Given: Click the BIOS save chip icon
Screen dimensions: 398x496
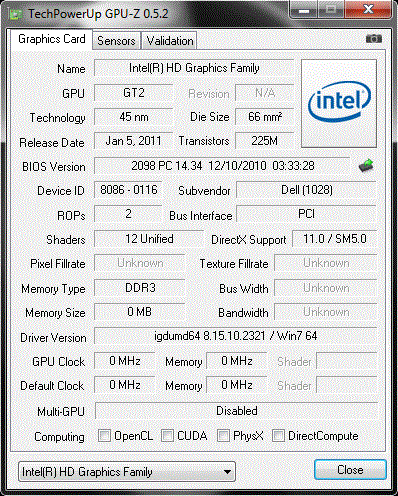Looking at the screenshot, I should click(366, 165).
